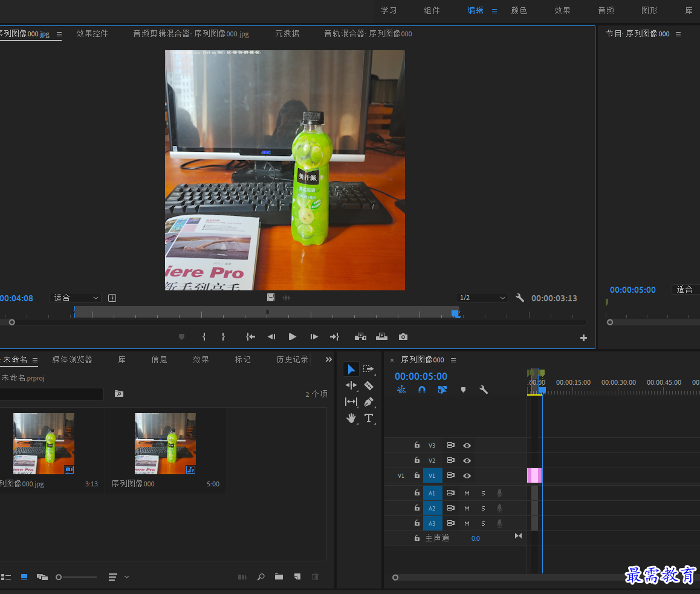The height and width of the screenshot is (594, 700).
Task: Click Mark In brace button
Action: tap(204, 337)
